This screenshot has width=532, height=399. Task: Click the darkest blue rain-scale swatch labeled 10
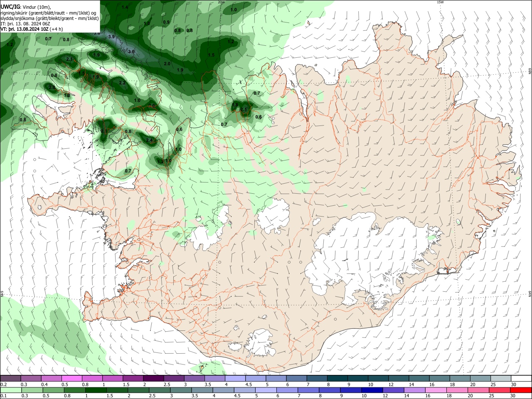(372, 390)
